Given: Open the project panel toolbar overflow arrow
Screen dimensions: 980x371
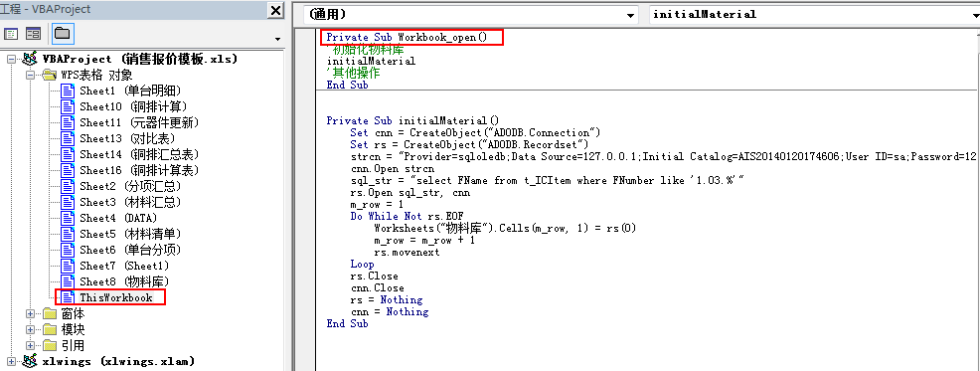Looking at the screenshot, I should coord(277,40).
